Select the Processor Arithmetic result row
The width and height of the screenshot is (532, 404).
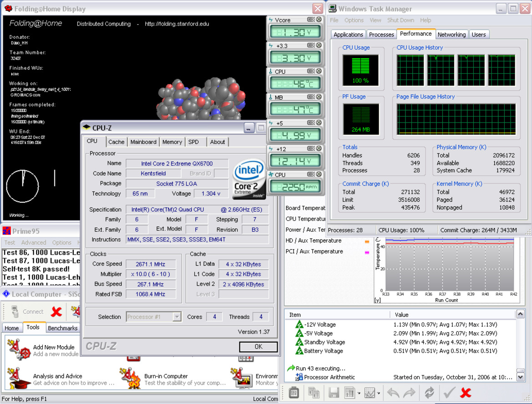(400, 377)
